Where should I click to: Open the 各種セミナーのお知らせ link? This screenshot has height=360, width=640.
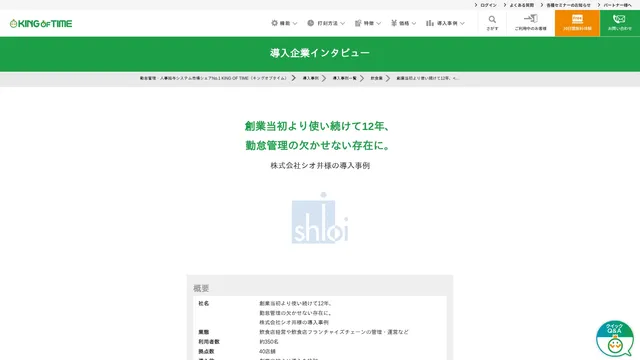[x=568, y=5]
